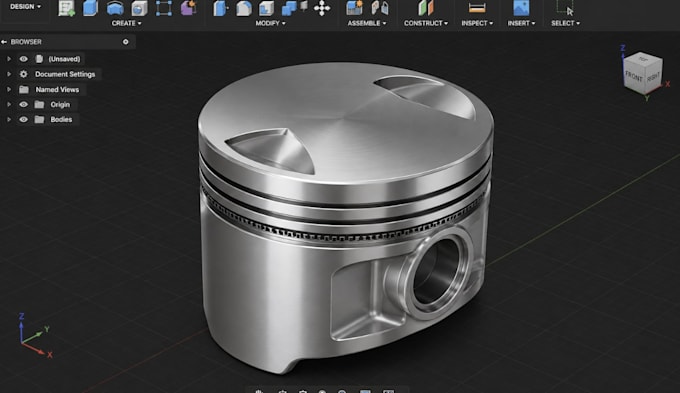Image resolution: width=680 pixels, height=393 pixels.
Task: Select the Press Pull tool
Action: tap(220, 8)
